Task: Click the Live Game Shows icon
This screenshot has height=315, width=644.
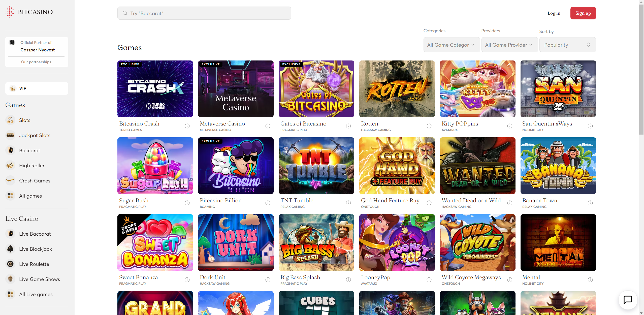Action: (10, 279)
